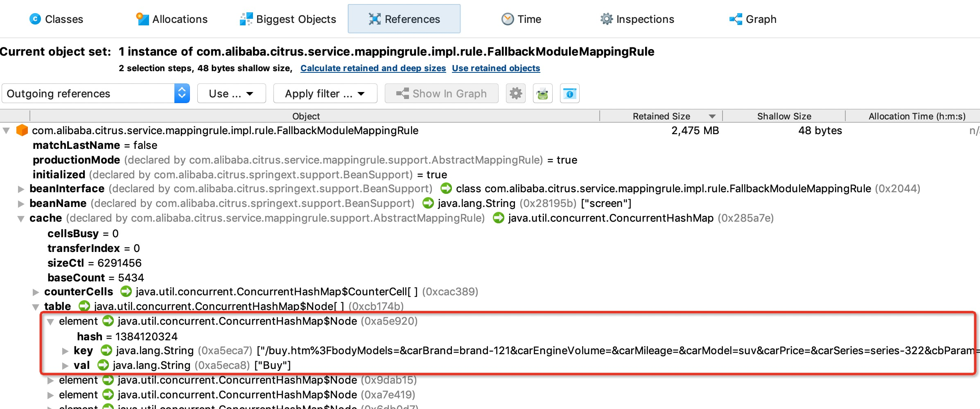
Task: Switch to the Classes tab
Action: click(56, 19)
